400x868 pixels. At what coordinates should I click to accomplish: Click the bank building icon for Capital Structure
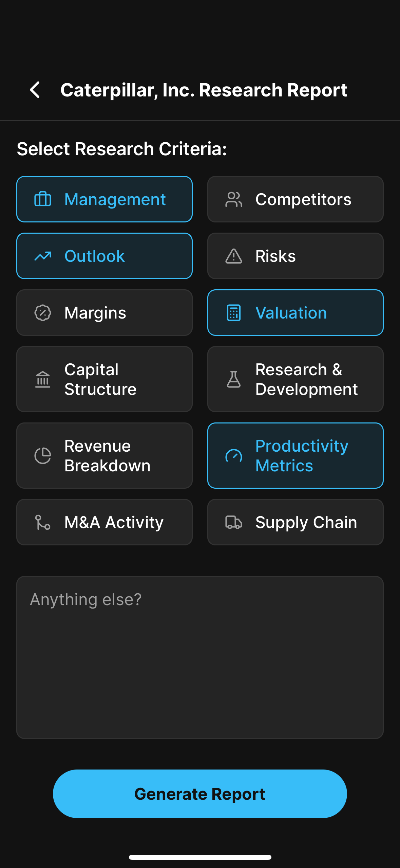43,379
